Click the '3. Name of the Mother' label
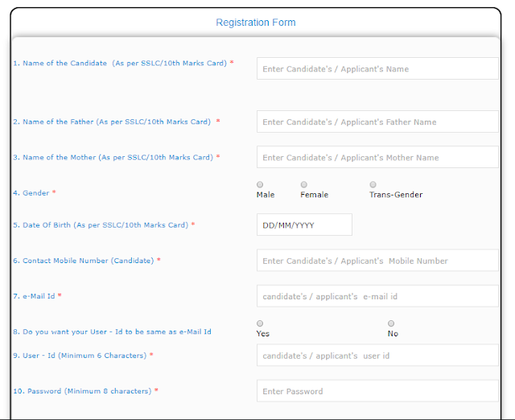 [117, 157]
